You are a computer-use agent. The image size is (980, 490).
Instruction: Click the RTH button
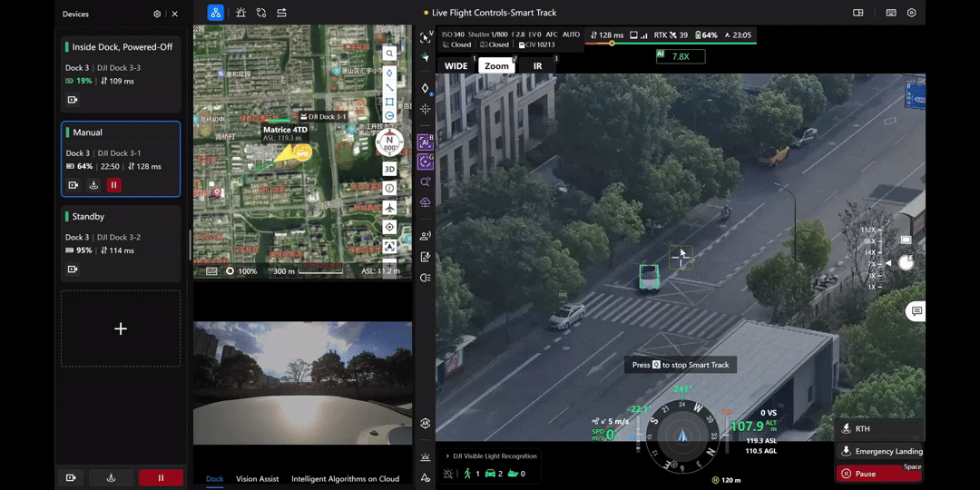coord(878,428)
